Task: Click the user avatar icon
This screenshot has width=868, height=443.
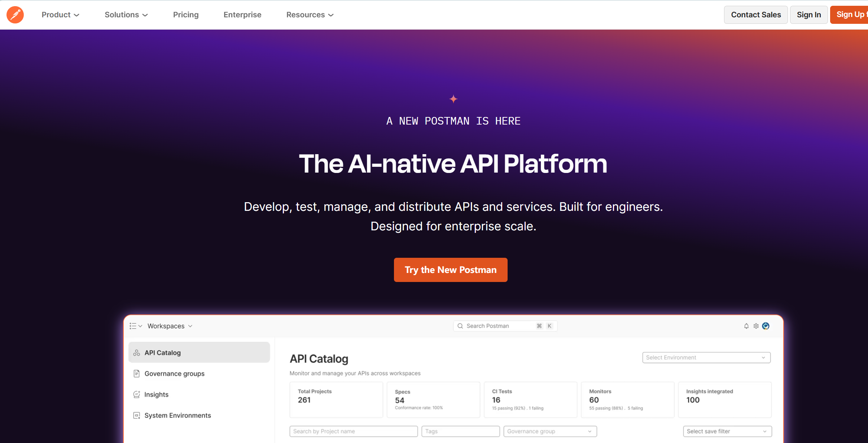Action: [x=766, y=326]
